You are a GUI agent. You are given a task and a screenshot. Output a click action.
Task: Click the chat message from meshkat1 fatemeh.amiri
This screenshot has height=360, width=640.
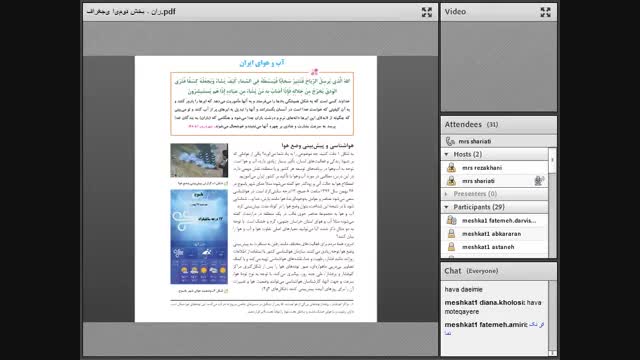pyautogui.click(x=494, y=329)
